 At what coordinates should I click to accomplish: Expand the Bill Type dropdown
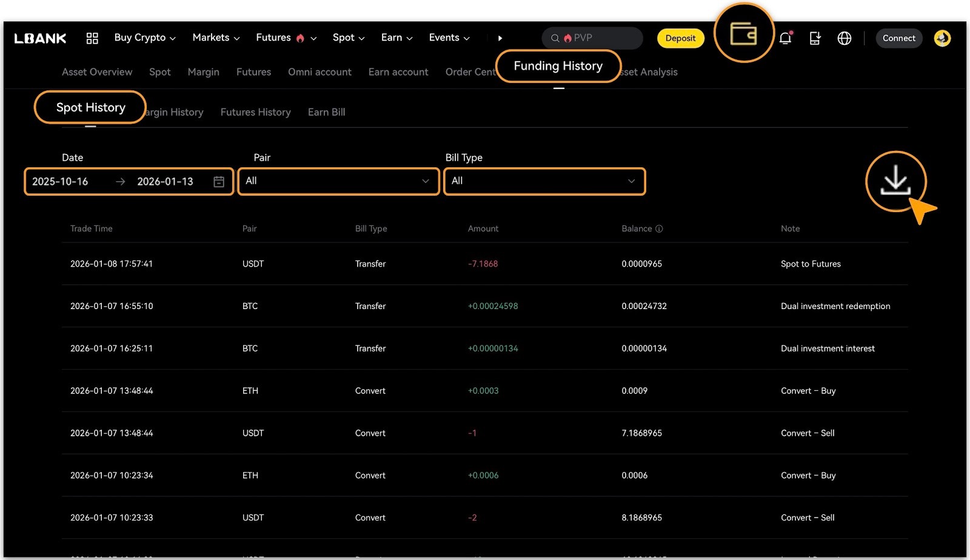tap(544, 181)
